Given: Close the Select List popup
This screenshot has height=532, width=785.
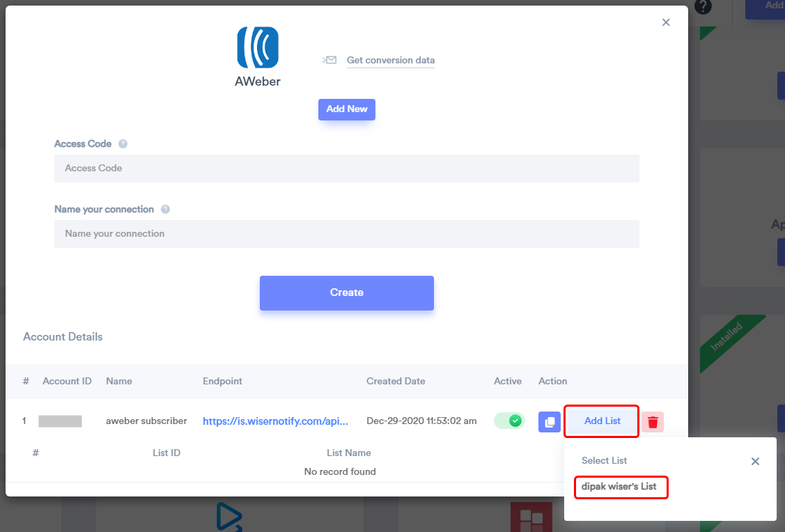Looking at the screenshot, I should (756, 462).
